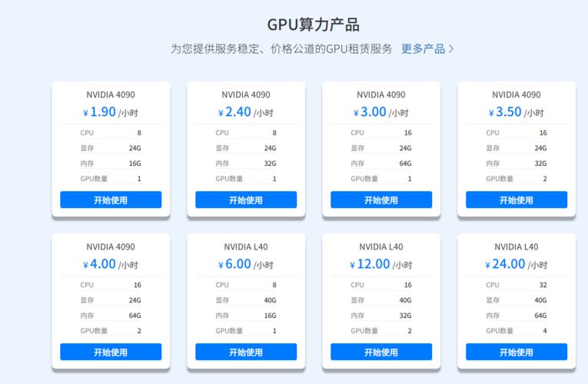Click NVIDIA 4090 title on ¥3.50 card

(517, 94)
